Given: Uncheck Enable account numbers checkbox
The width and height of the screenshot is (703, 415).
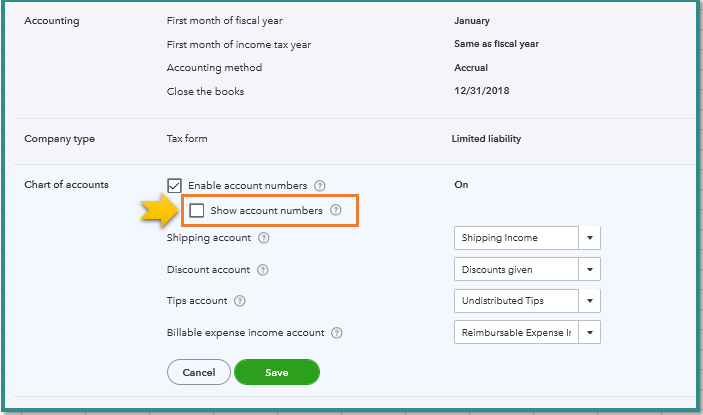Looking at the screenshot, I should click(x=174, y=185).
